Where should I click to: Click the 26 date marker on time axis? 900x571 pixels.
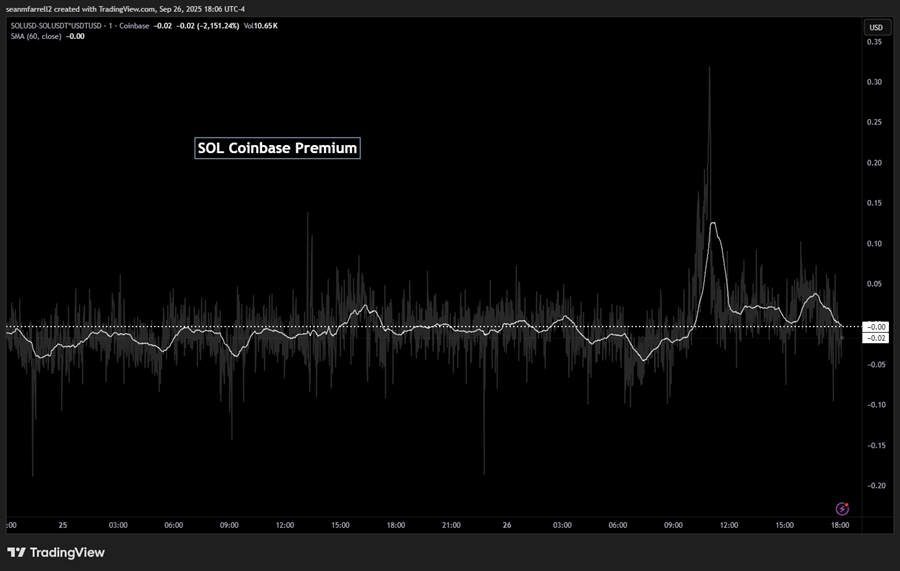(x=506, y=524)
